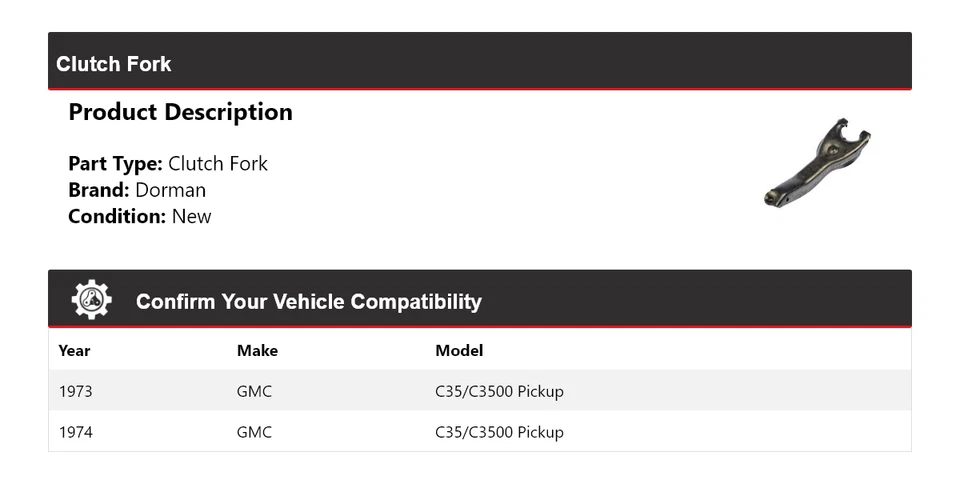Click the Model column header
The height and width of the screenshot is (484, 960).
[459, 350]
